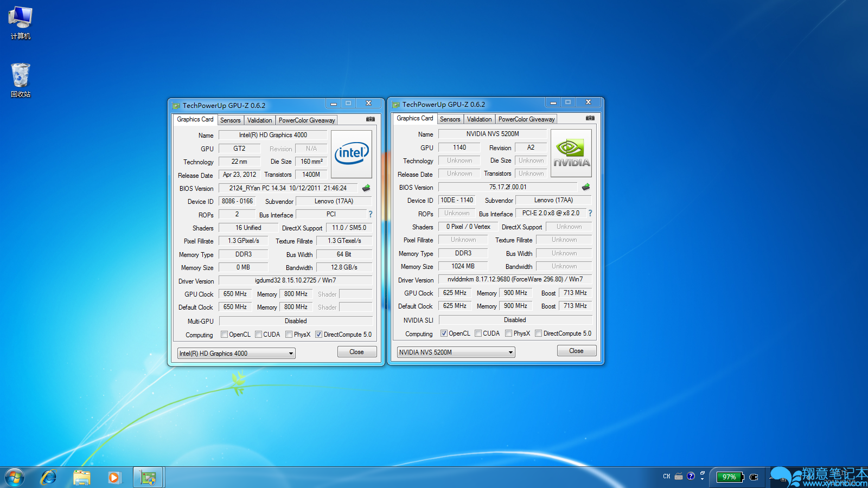The height and width of the screenshot is (488, 868).
Task: Click the Driver Version field igdumd32 8.15.10.2725
Action: [296, 281]
